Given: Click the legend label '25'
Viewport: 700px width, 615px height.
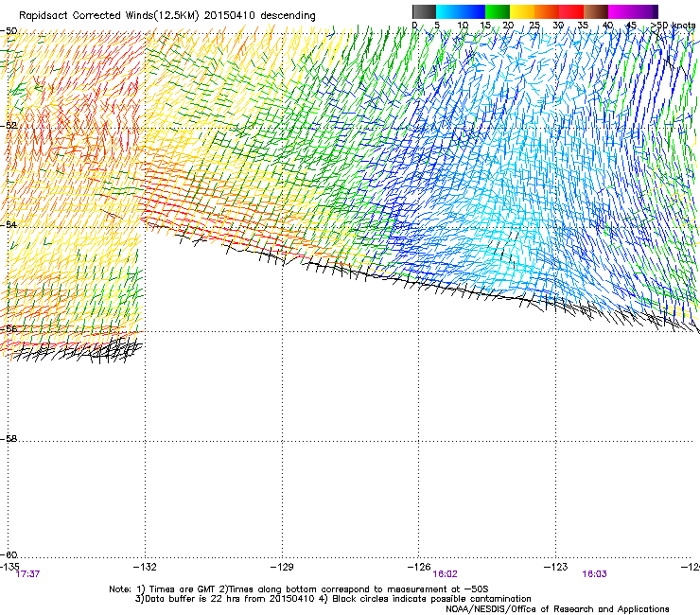Looking at the screenshot, I should 534,26.
